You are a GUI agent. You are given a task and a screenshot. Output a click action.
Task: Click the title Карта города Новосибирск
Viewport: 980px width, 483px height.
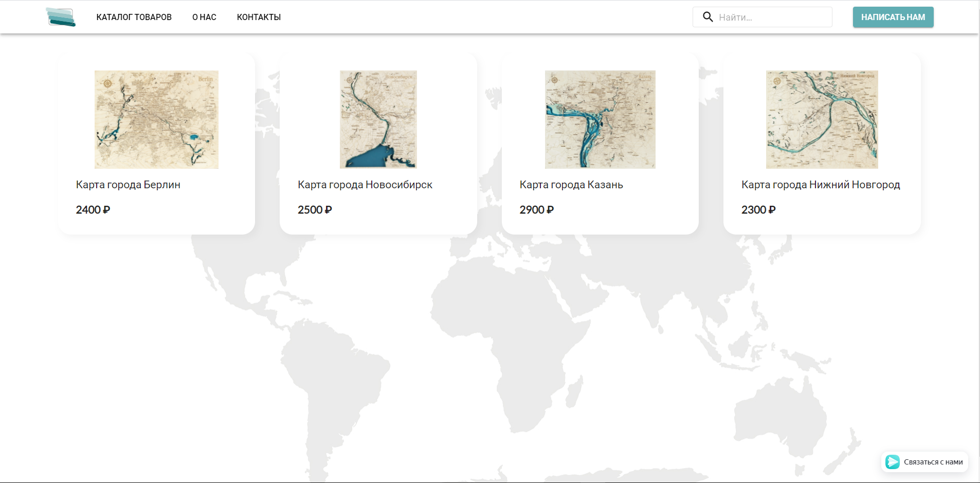[365, 185]
